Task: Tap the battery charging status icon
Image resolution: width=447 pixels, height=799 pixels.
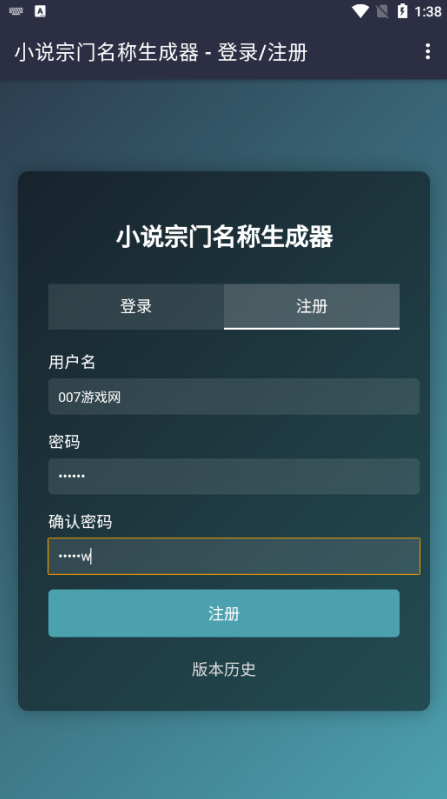Action: tap(403, 11)
